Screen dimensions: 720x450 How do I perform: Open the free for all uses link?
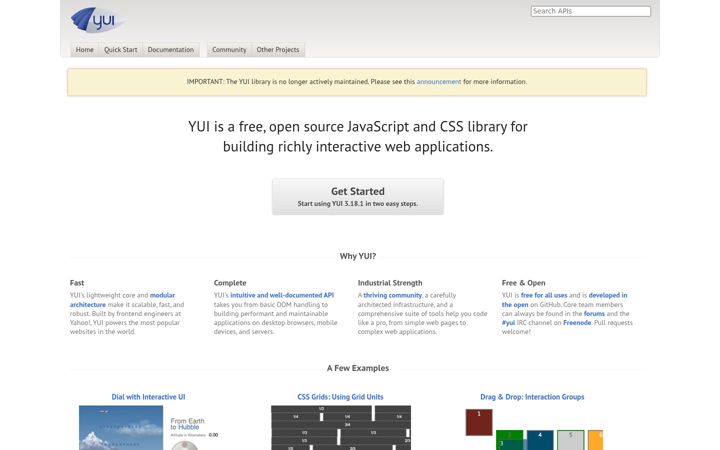tap(544, 295)
